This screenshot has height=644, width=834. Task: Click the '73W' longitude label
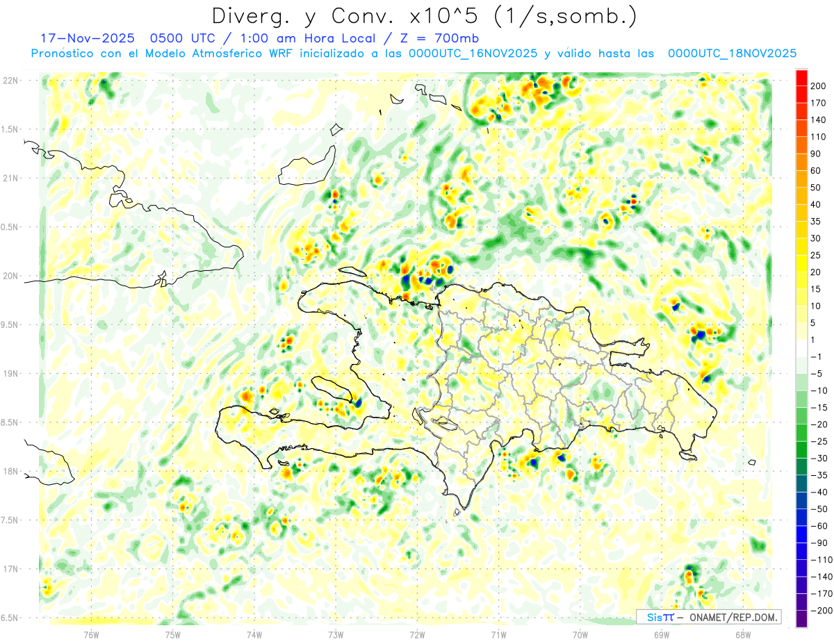pyautogui.click(x=336, y=634)
